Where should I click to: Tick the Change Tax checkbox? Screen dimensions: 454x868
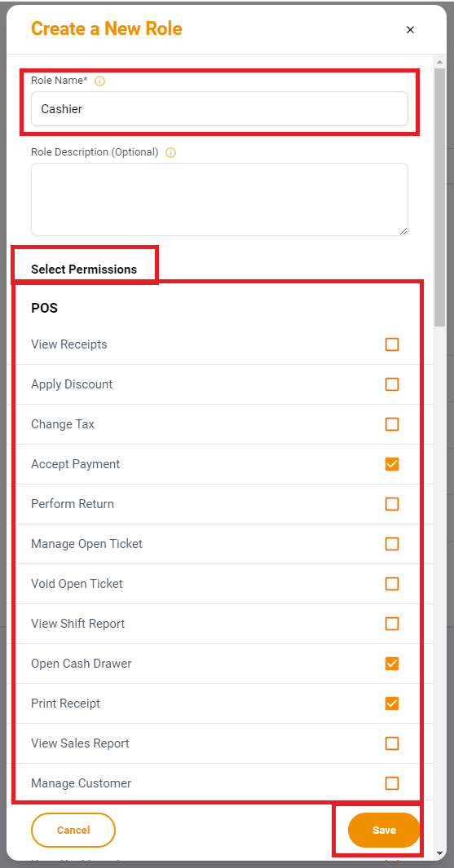[392, 424]
